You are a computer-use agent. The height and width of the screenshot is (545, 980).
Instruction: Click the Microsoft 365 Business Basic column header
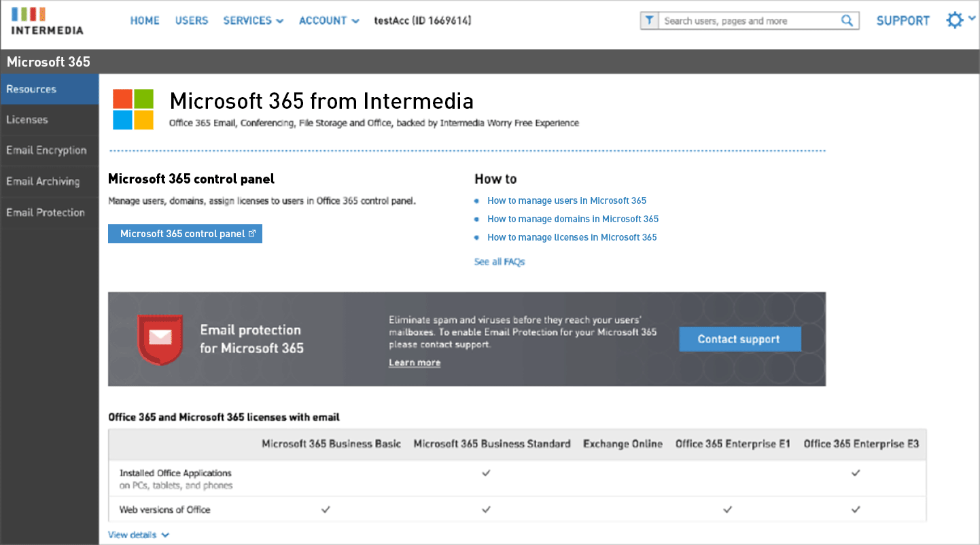(332, 444)
